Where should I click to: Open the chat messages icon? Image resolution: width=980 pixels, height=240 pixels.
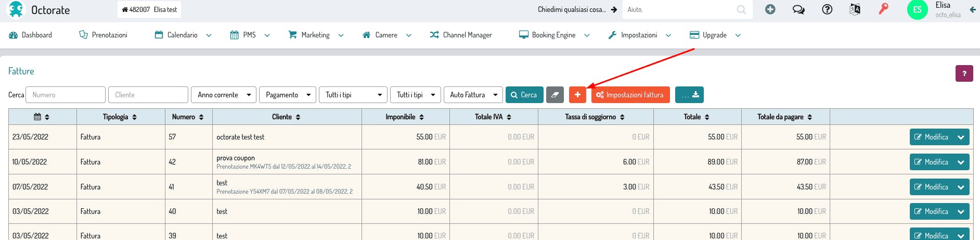(x=798, y=9)
